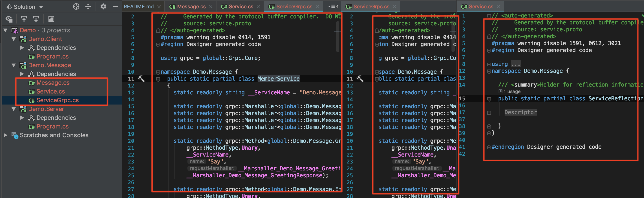Click the locate-in-solution crosshair icon
The height and width of the screenshot is (198, 644).
[x=76, y=6]
